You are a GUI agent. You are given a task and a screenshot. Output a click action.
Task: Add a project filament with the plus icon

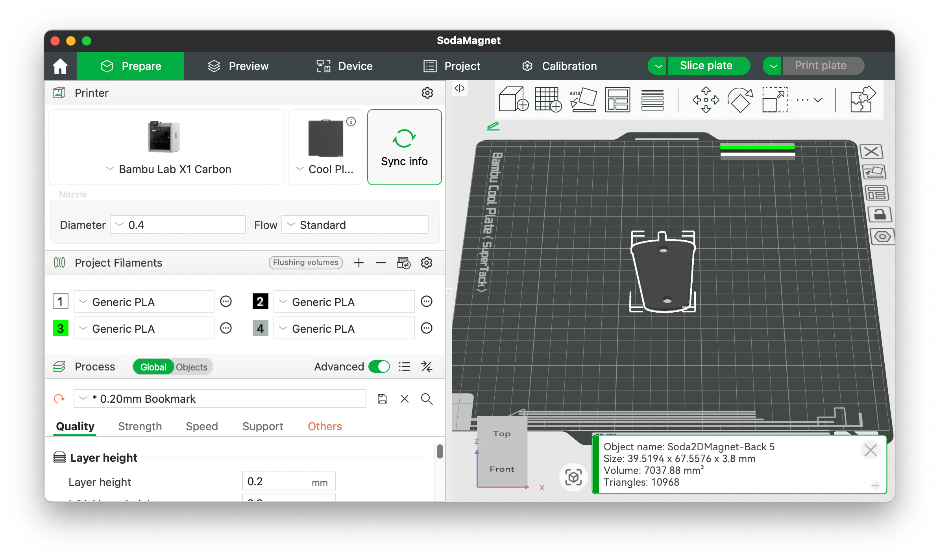pyautogui.click(x=359, y=263)
